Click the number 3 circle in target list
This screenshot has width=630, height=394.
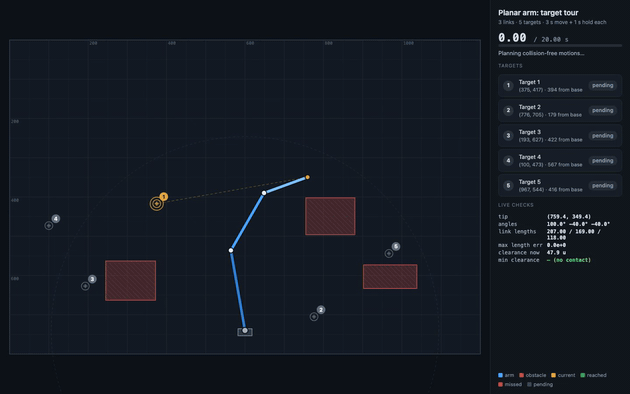[x=508, y=136]
